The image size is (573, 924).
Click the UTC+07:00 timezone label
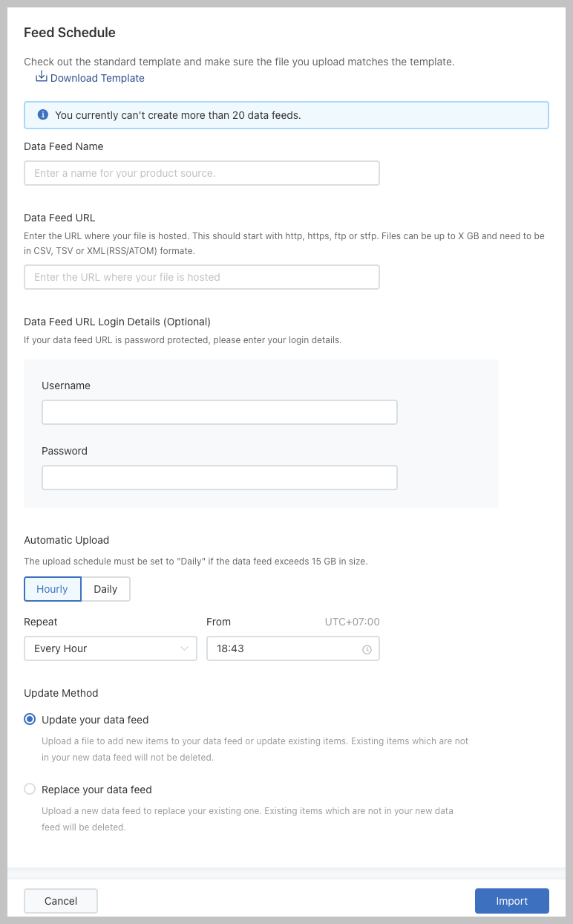pos(352,622)
